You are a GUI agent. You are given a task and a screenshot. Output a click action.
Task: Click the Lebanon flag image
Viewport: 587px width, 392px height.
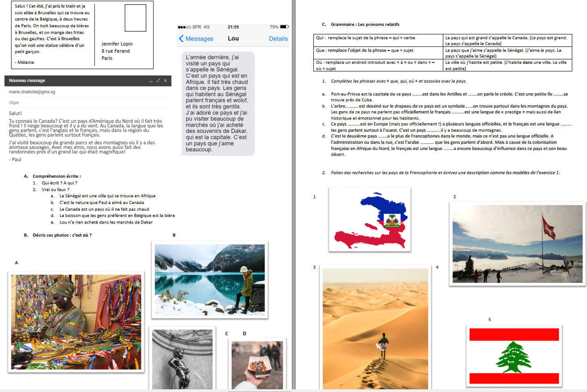514,356
